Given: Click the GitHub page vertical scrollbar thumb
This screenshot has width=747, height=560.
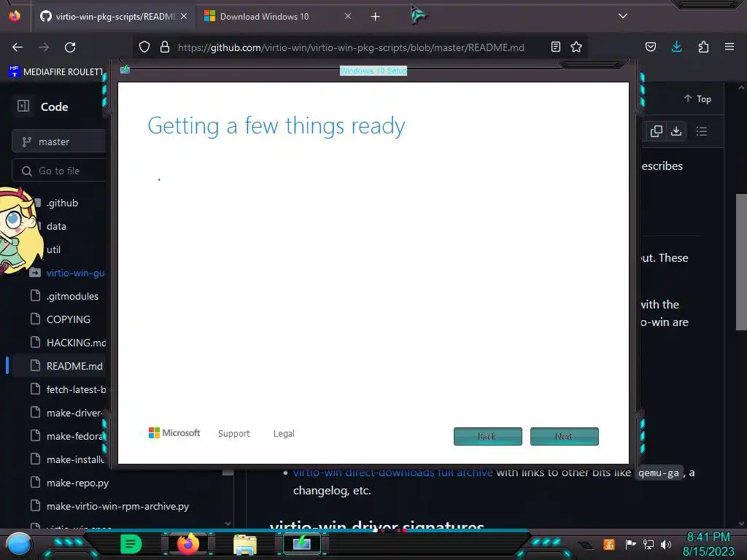Looking at the screenshot, I should click(x=741, y=262).
